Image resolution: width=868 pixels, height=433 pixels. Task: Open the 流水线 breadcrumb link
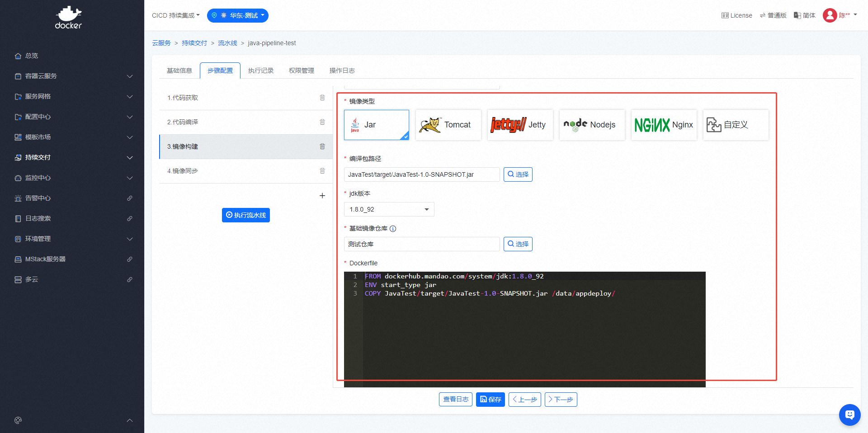point(227,43)
